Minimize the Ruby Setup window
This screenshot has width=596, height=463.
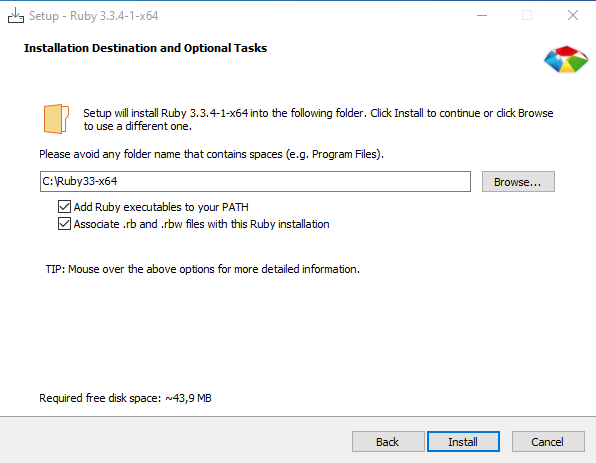click(x=482, y=16)
